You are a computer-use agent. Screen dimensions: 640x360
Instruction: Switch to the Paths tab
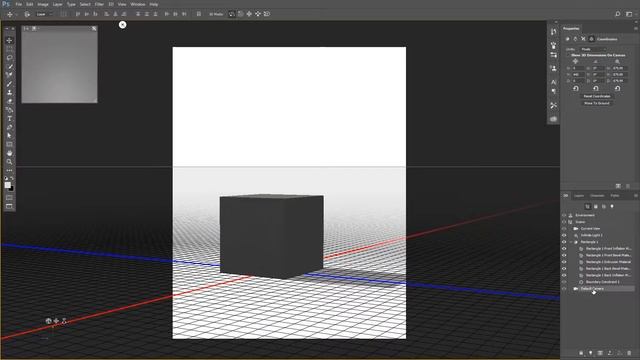tap(615, 196)
